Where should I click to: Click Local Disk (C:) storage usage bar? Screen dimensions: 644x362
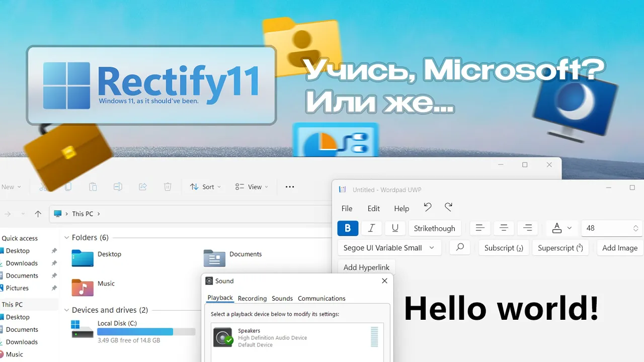(x=146, y=332)
